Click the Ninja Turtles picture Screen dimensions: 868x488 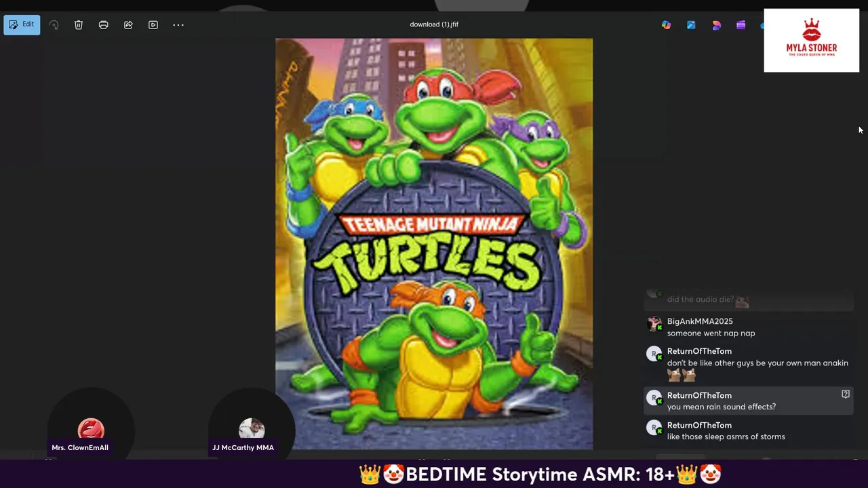[x=434, y=244]
